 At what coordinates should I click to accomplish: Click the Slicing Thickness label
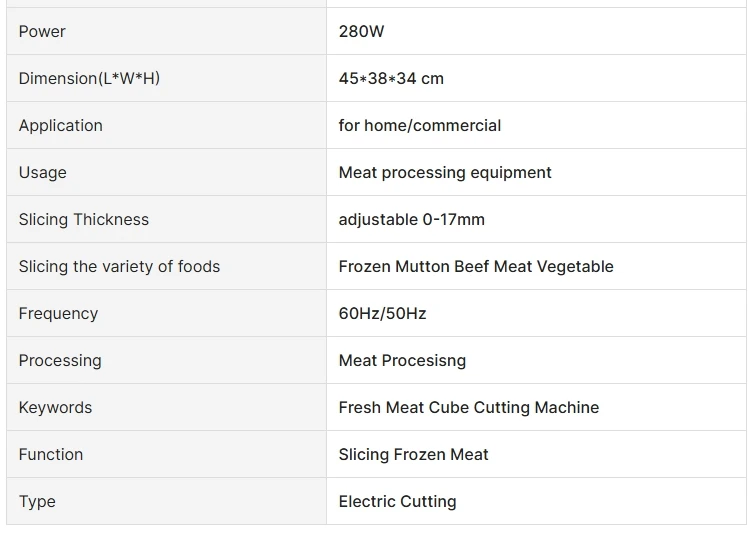(83, 219)
